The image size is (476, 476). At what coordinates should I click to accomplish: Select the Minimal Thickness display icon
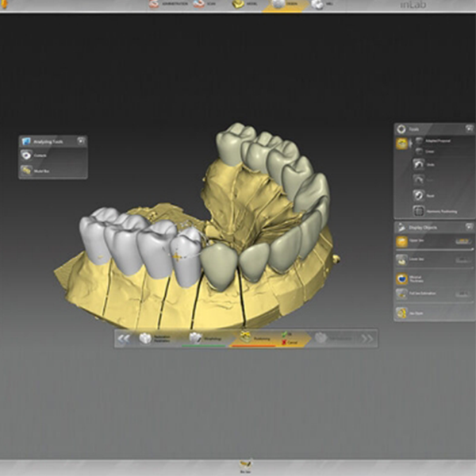(401, 278)
